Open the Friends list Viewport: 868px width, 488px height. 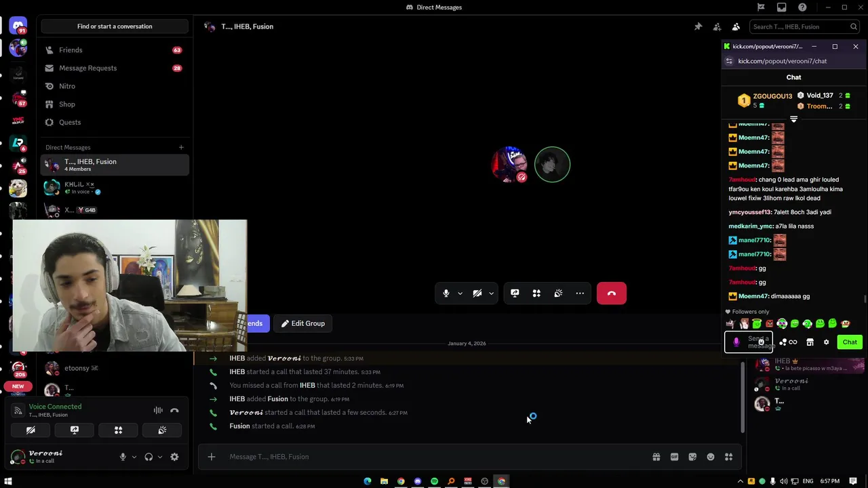point(115,50)
